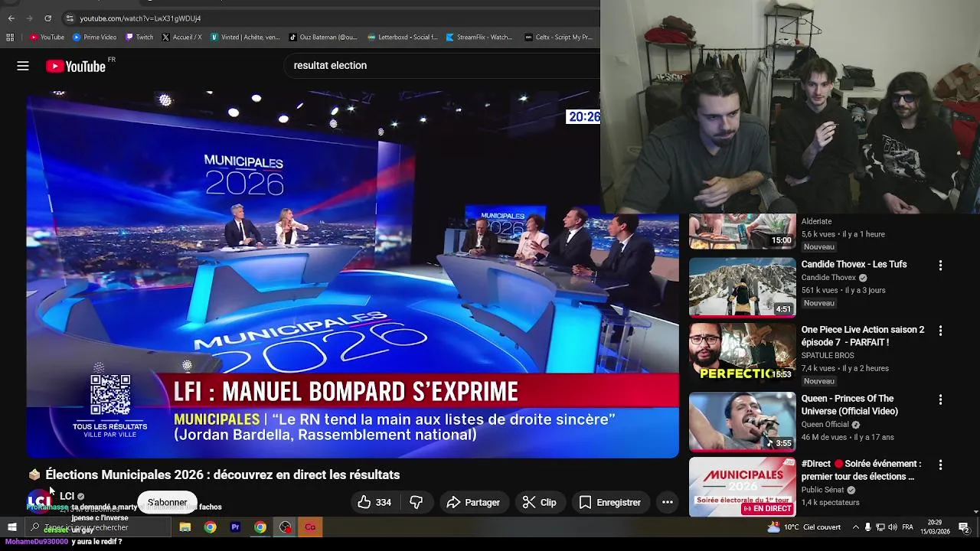Image resolution: width=980 pixels, height=551 pixels.
Task: Click the LCI live video player
Action: pyautogui.click(x=352, y=274)
